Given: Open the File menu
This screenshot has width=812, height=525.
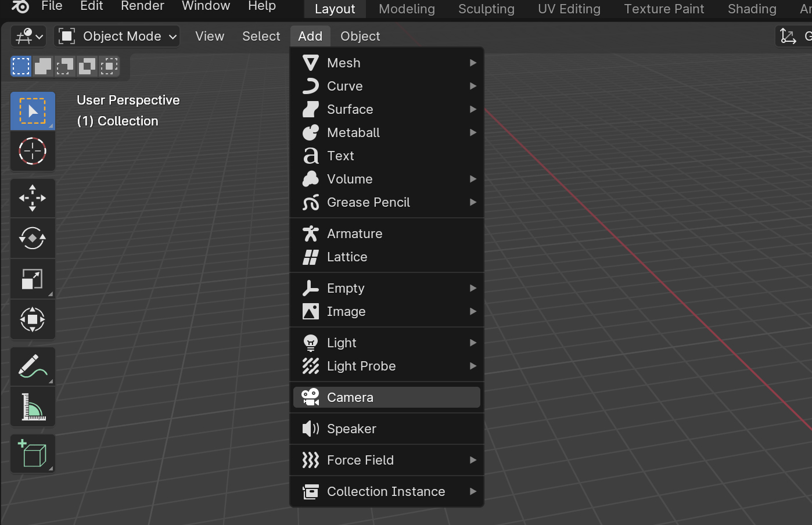Looking at the screenshot, I should tap(52, 6).
